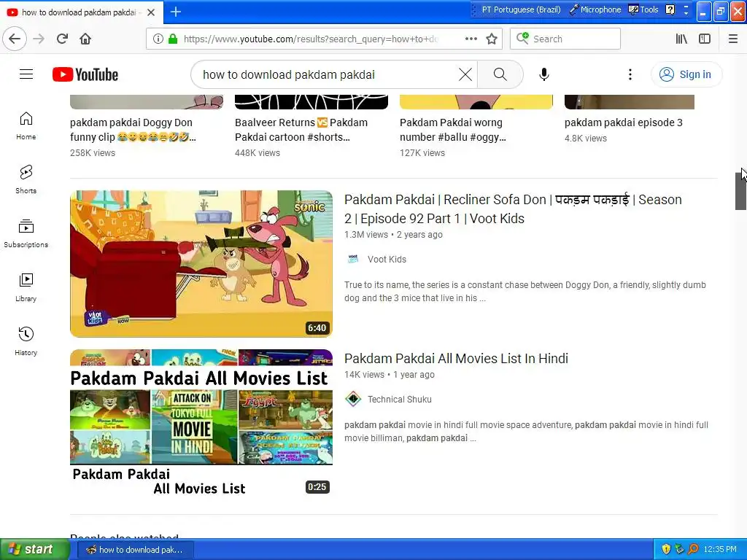Click the green padlock security icon
747x560 pixels.
(173, 39)
